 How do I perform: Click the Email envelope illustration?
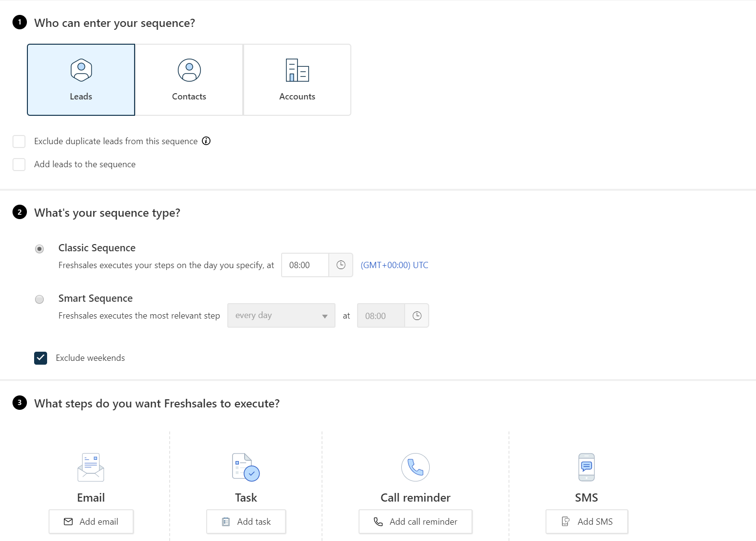click(x=91, y=467)
